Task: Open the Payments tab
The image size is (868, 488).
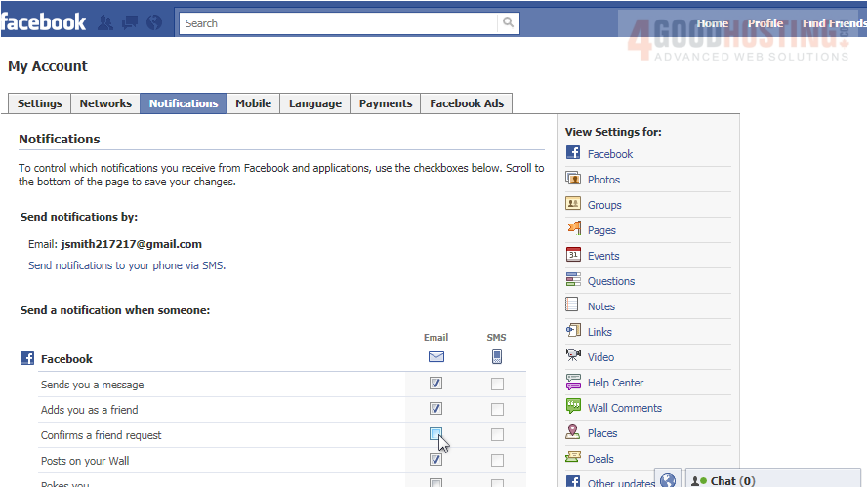Action: click(385, 103)
